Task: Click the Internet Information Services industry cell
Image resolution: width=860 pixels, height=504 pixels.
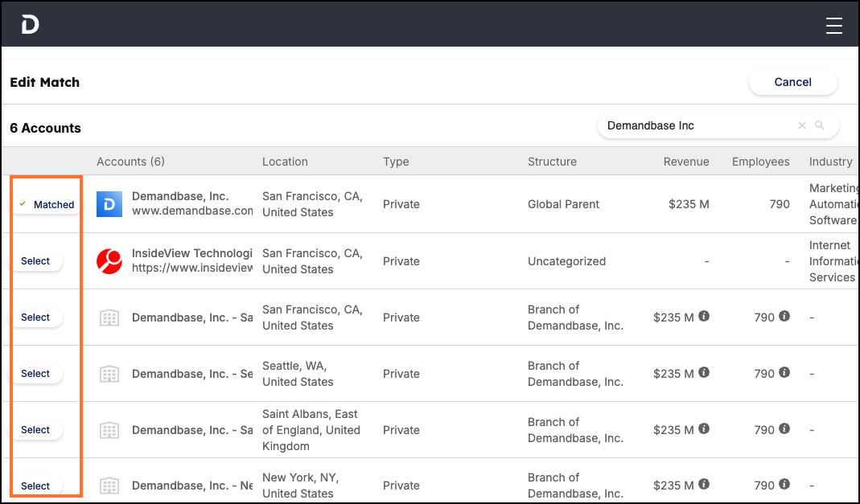Action: tap(833, 261)
